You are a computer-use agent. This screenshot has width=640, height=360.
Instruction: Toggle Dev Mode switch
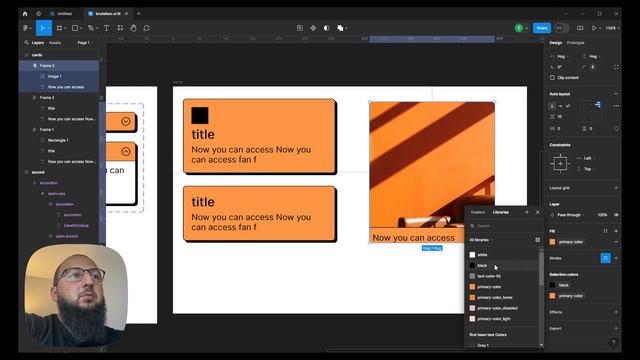click(562, 28)
